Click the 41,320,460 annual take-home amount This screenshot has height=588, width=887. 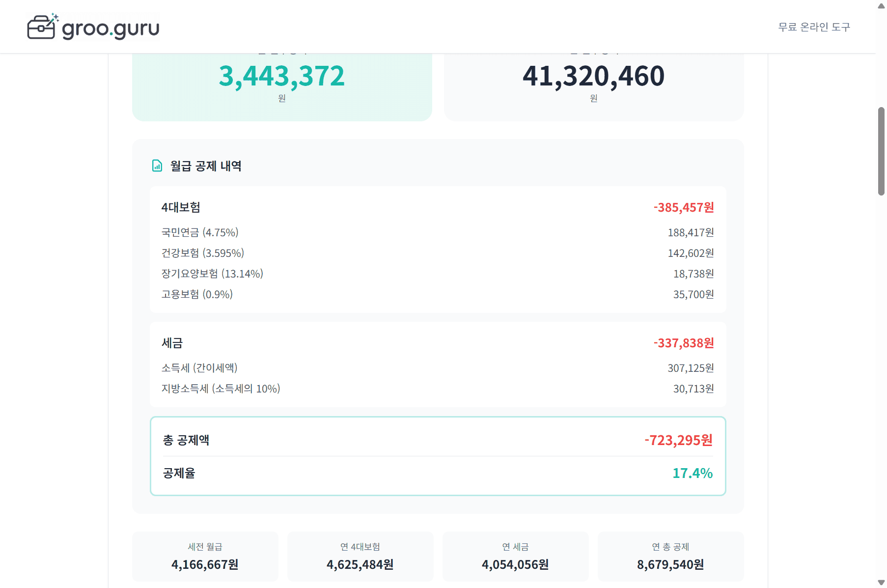pyautogui.click(x=593, y=76)
